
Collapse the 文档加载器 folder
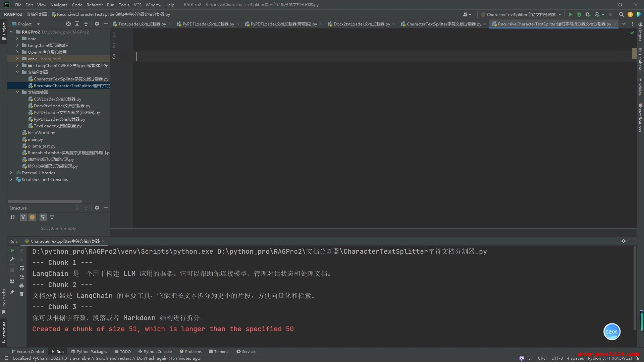click(x=17, y=92)
